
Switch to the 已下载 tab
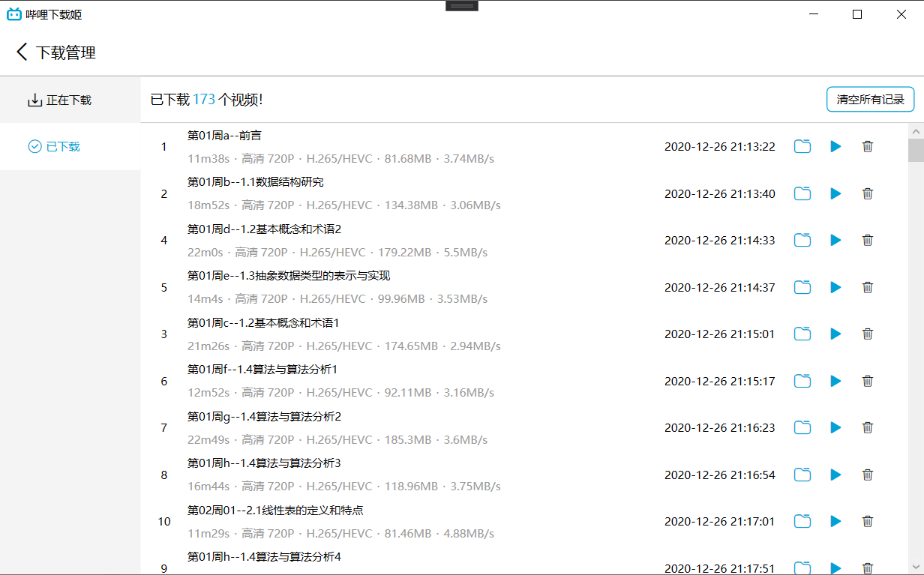click(x=70, y=146)
